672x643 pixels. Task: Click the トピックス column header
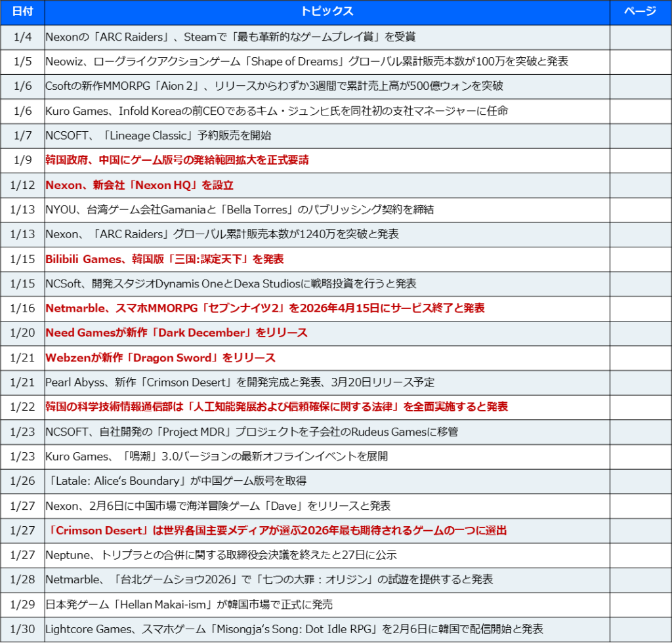click(x=327, y=12)
